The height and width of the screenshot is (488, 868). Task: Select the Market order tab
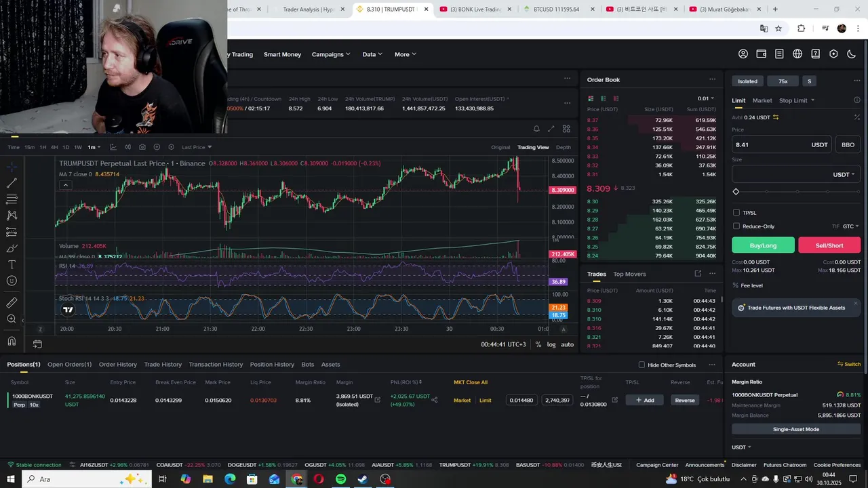(x=762, y=100)
